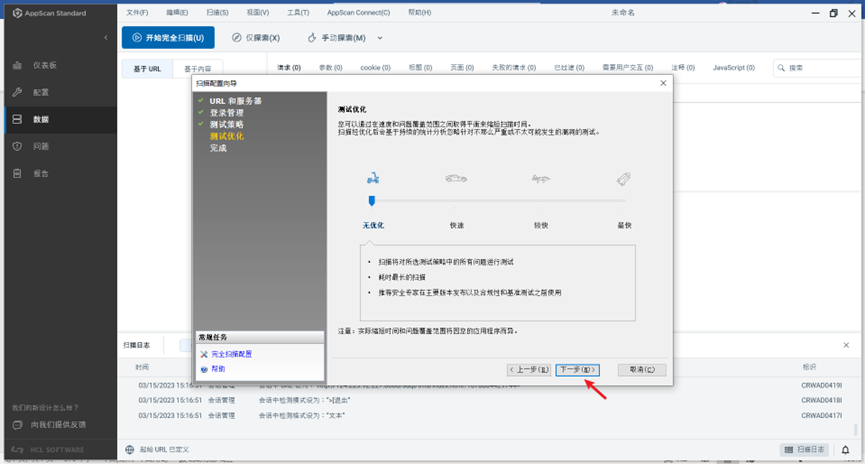
Task: Click the log entry CRWAD0418I
Action: [488, 400]
